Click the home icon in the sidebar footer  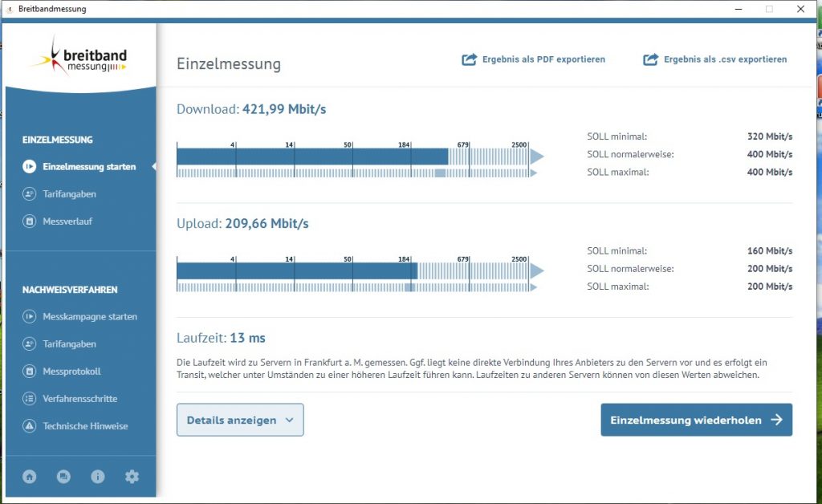30,477
